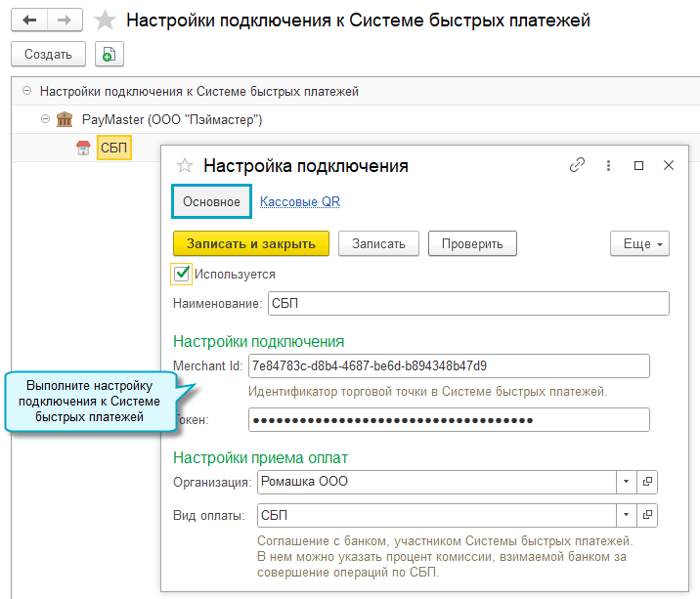
Task: Click into the Merchant Id field
Action: [x=449, y=366]
